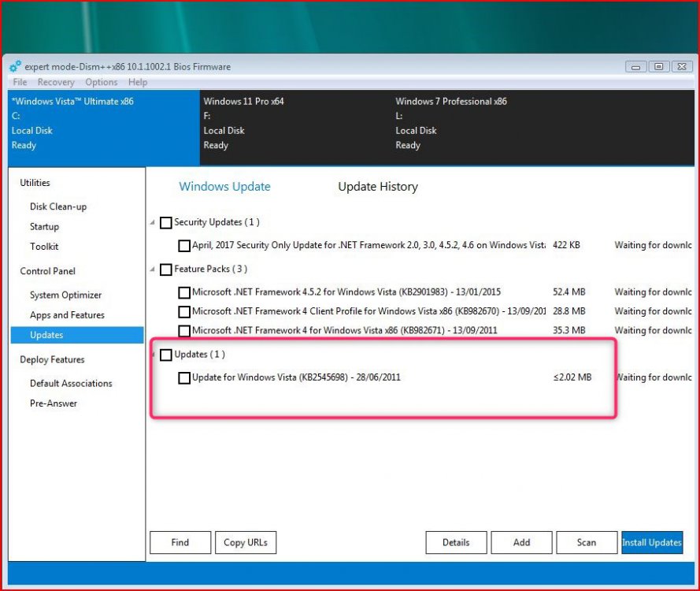Click the 28.8 MB size value
The height and width of the screenshot is (591, 700).
click(569, 311)
